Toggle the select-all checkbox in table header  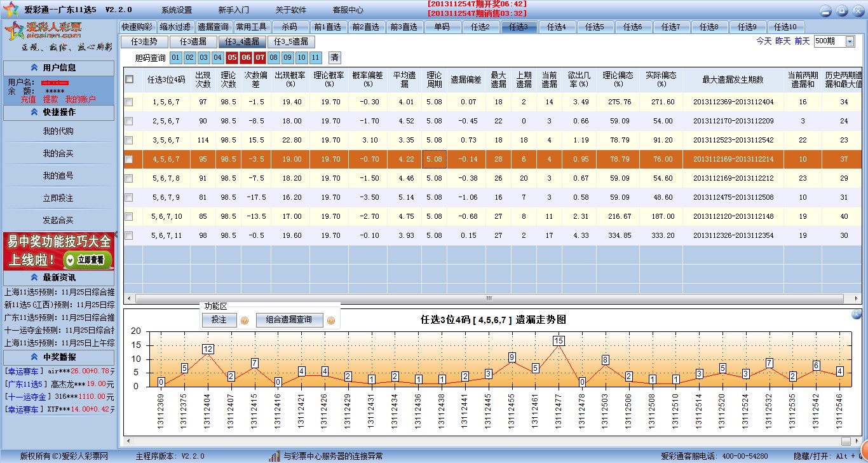(x=130, y=79)
